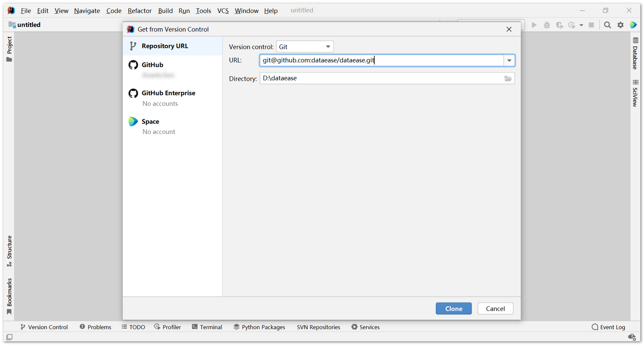
Task: Click the Debug bug icon in toolbar
Action: pos(547,25)
